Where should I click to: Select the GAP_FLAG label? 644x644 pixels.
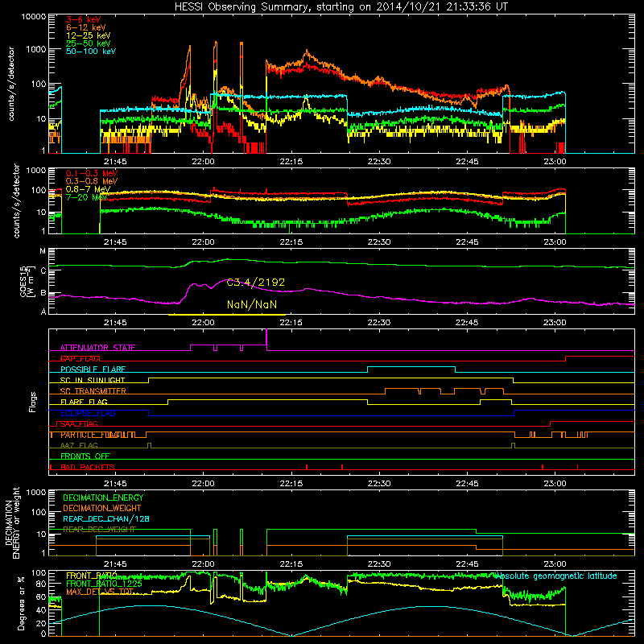80,358
